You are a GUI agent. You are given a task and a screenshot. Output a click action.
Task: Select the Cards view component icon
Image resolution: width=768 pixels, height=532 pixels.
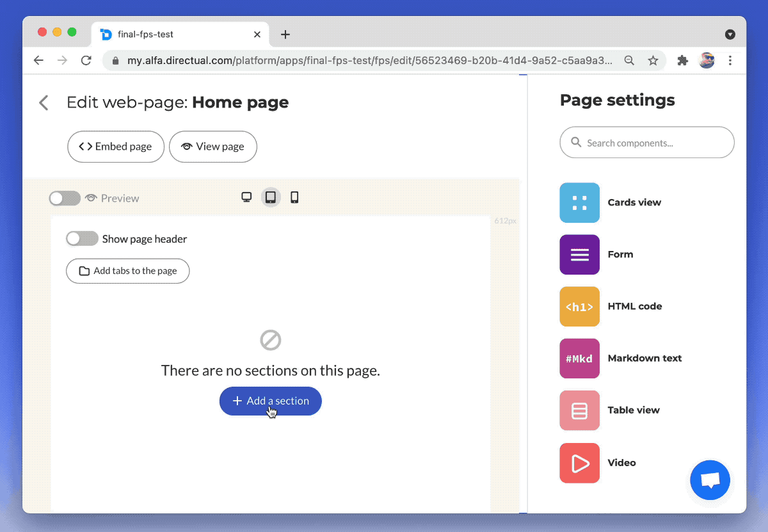coord(579,203)
